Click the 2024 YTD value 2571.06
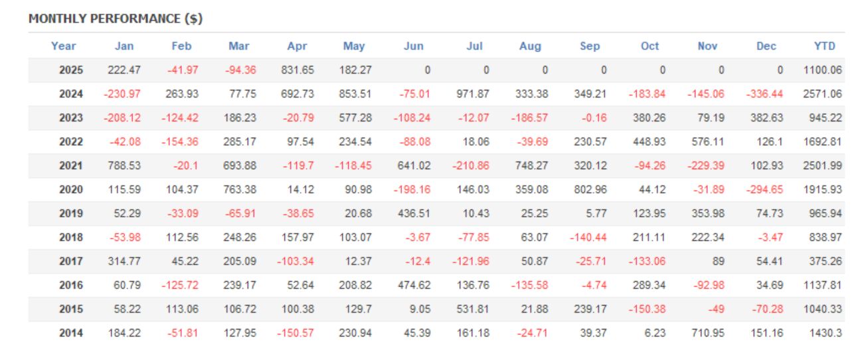The image size is (868, 348). coord(822,94)
